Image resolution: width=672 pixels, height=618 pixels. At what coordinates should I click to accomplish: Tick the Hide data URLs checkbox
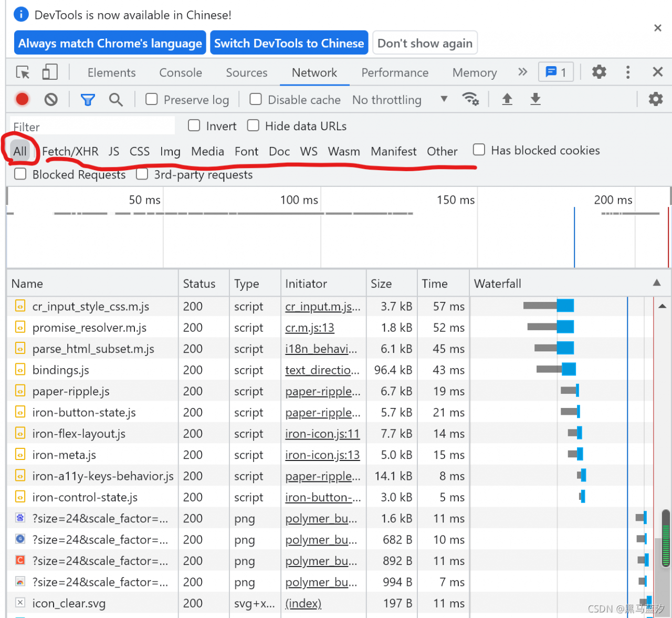tap(253, 125)
